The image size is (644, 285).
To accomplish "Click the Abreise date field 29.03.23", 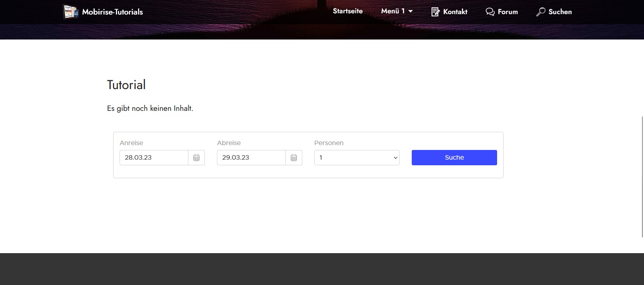I will (x=251, y=158).
